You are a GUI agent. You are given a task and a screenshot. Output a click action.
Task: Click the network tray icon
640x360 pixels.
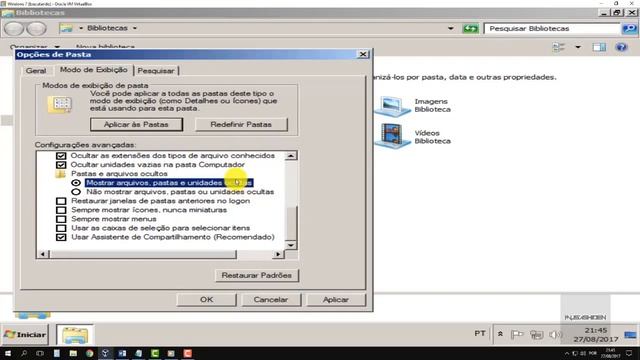536,335
